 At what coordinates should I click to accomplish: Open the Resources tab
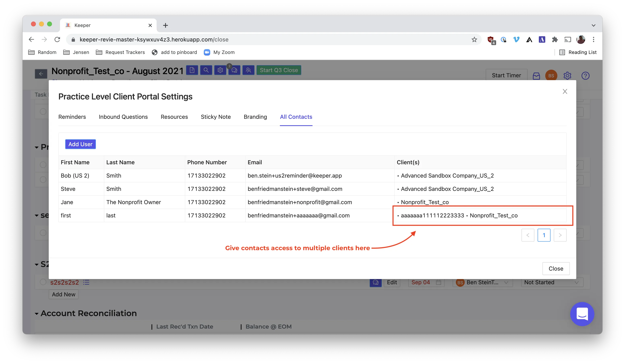[174, 117]
